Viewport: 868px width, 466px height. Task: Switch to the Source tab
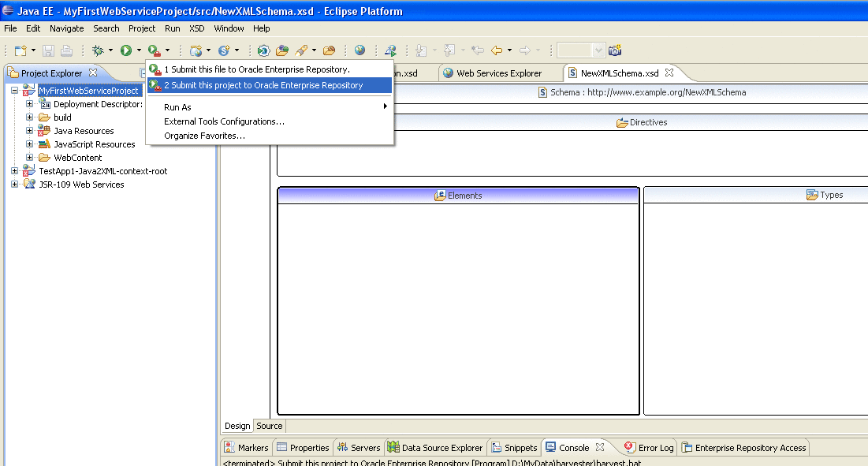(270, 426)
